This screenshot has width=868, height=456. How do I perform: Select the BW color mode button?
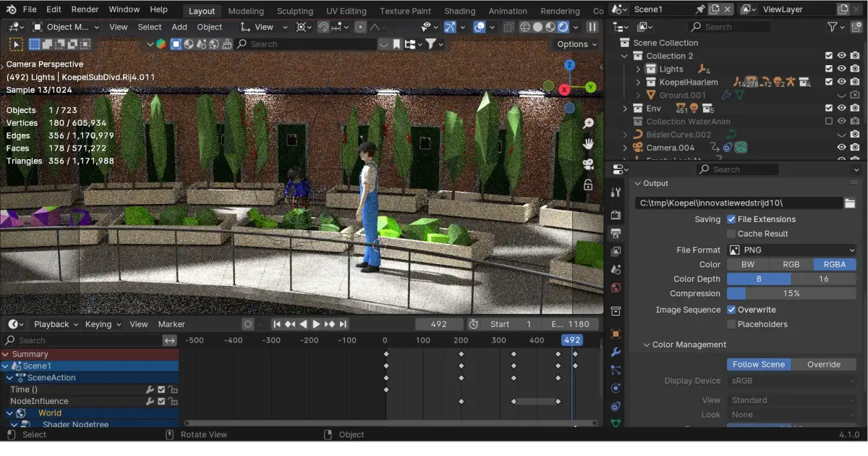point(748,265)
